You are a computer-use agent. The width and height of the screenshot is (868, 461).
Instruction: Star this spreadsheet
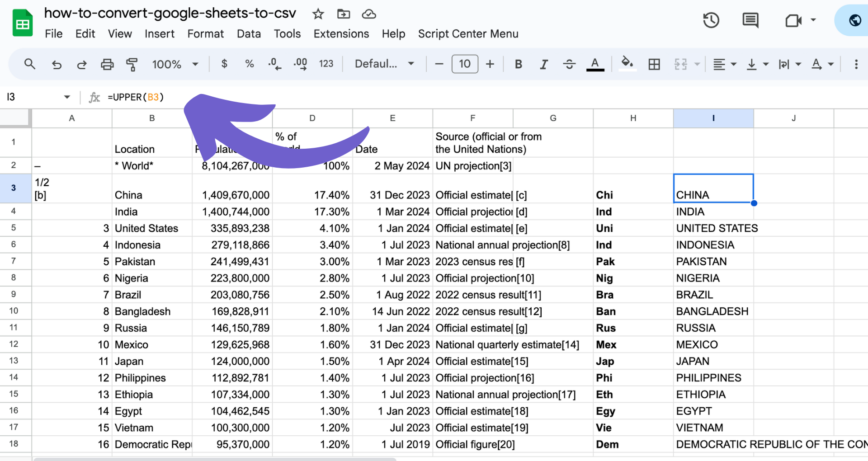(318, 14)
